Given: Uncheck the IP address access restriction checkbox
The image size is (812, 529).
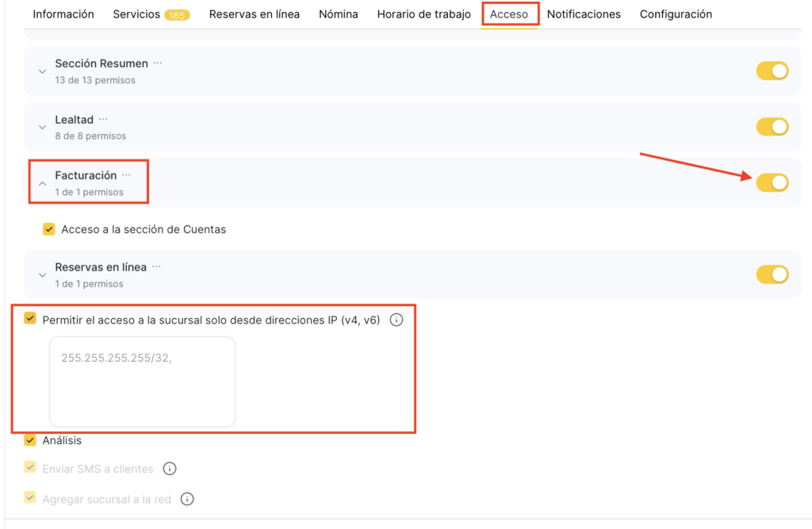Looking at the screenshot, I should [x=30, y=319].
